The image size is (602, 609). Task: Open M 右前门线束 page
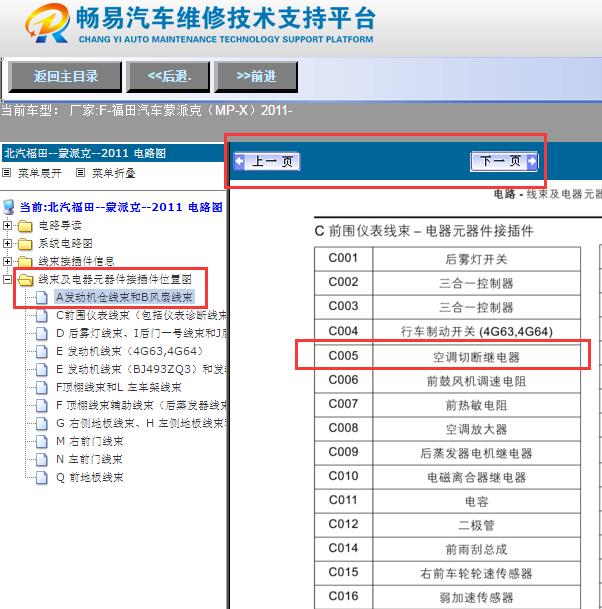coord(90,441)
